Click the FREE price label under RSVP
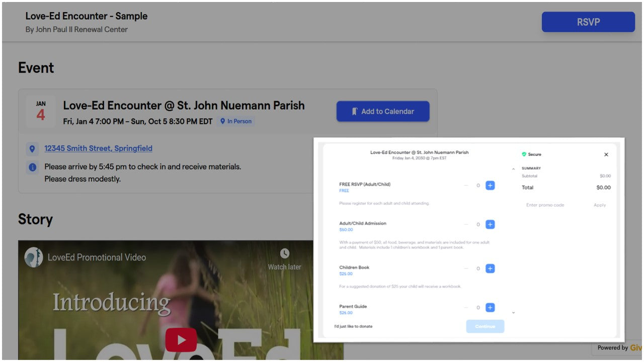 344,191
